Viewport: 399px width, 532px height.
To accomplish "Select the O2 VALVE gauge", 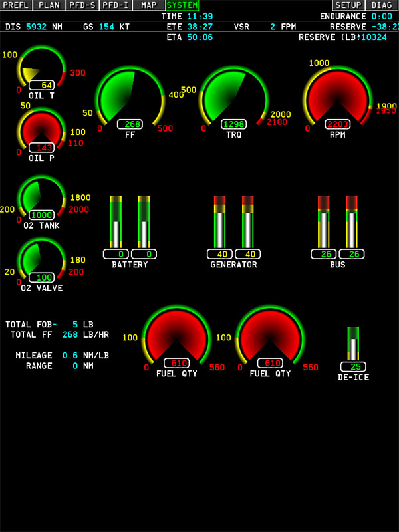I will 41,260.
